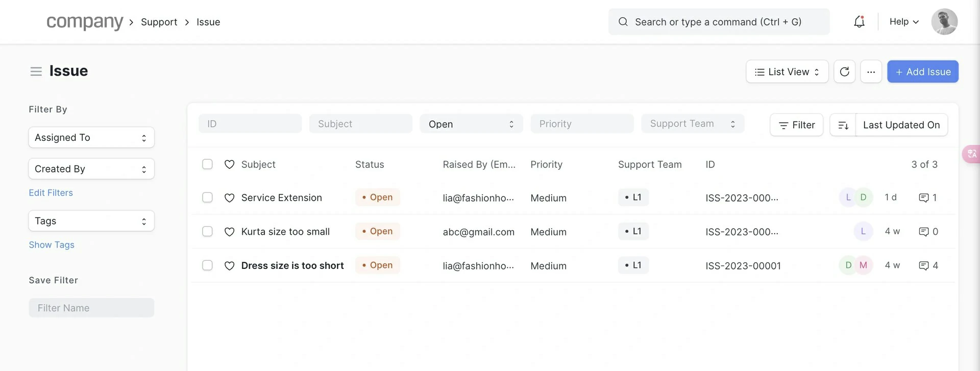Like the Service Extension issue heart
Viewport: 980px width, 371px height.
pos(230,198)
